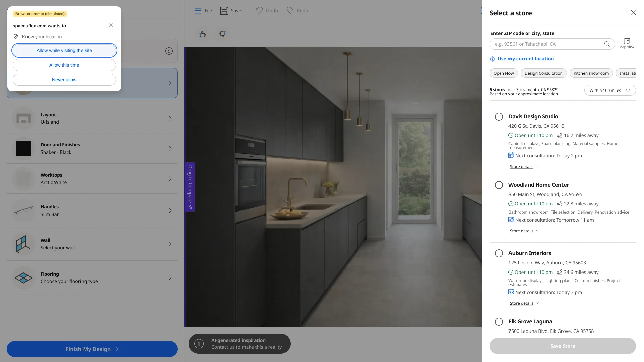Click Never allow button
Image resolution: width=644 pixels, height=362 pixels.
[64, 80]
